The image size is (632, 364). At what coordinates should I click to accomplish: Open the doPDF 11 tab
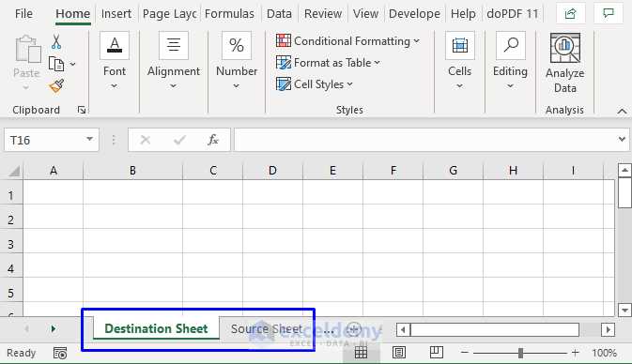tap(513, 14)
